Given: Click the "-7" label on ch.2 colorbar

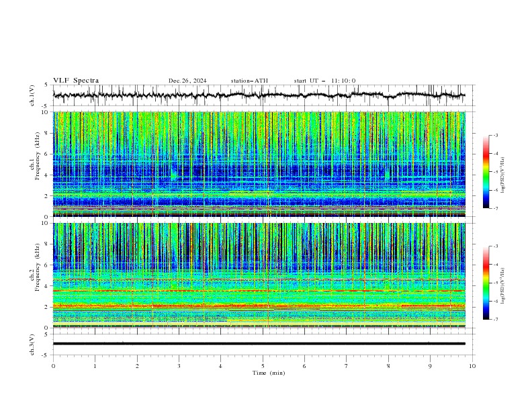Looking at the screenshot, I should (x=495, y=319).
